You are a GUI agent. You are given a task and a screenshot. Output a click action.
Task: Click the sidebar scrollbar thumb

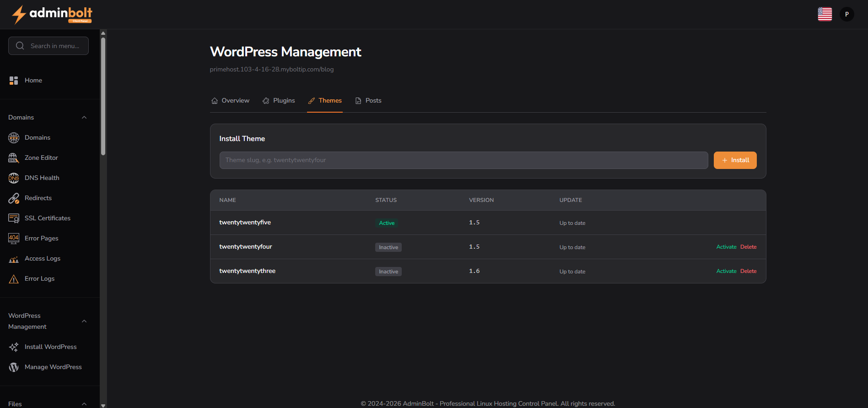click(x=103, y=96)
